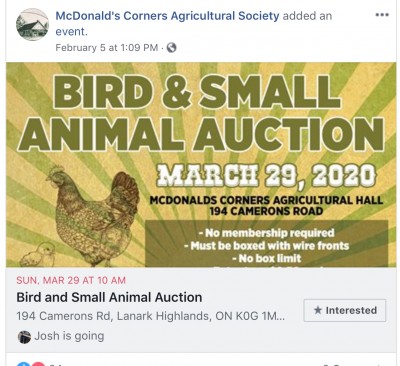Click the globe public audience icon
This screenshot has height=366, width=400.
(171, 48)
